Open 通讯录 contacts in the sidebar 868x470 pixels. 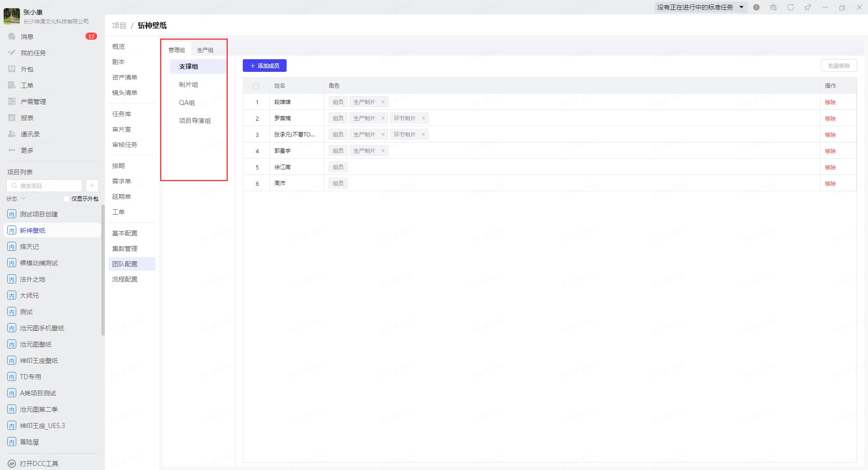click(x=30, y=134)
